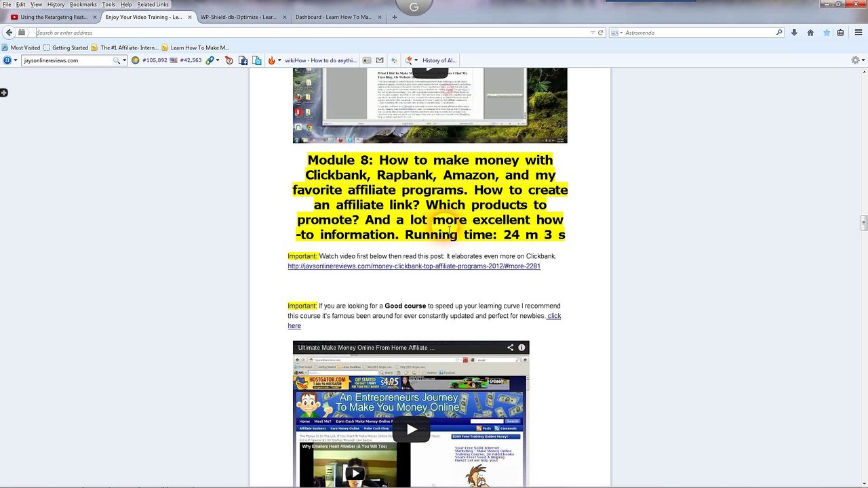Viewport: 868px width, 488px height.
Task: Open the jaysonlinereviews money-clickbank URL link
Action: pyautogui.click(x=414, y=266)
